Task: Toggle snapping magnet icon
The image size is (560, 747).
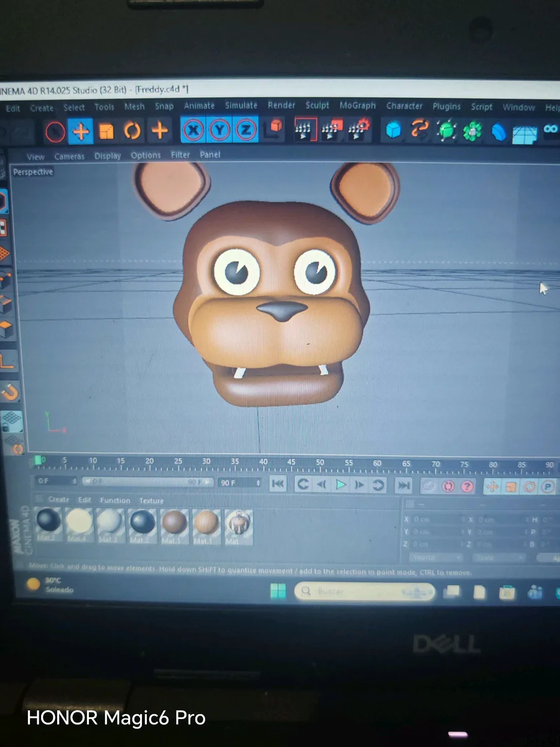Action: click(10, 392)
